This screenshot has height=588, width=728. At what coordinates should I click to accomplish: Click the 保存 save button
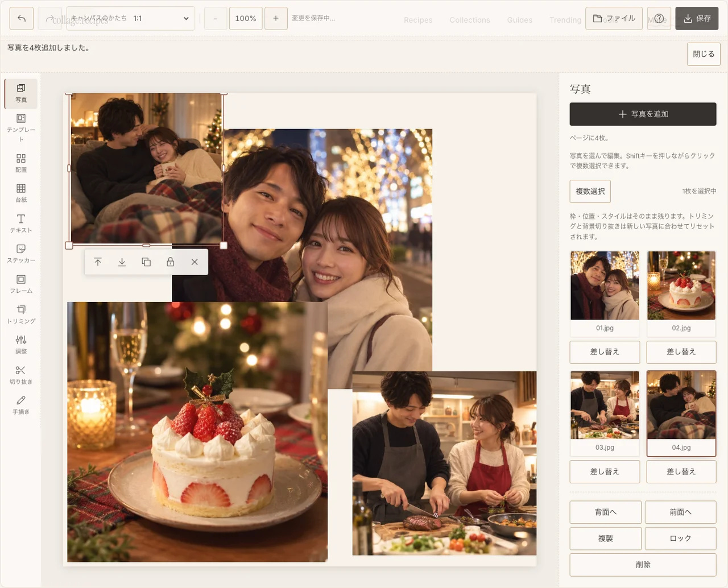tap(697, 18)
